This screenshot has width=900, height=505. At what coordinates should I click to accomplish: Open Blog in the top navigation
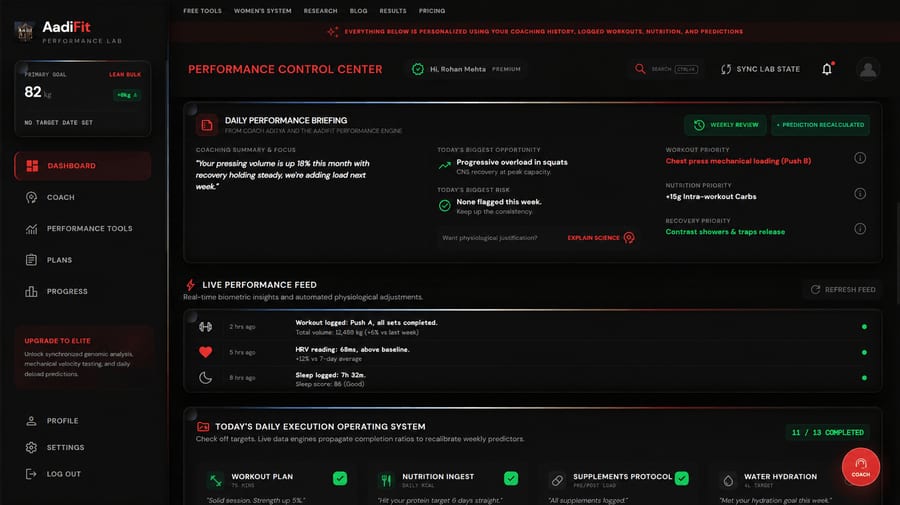(358, 11)
